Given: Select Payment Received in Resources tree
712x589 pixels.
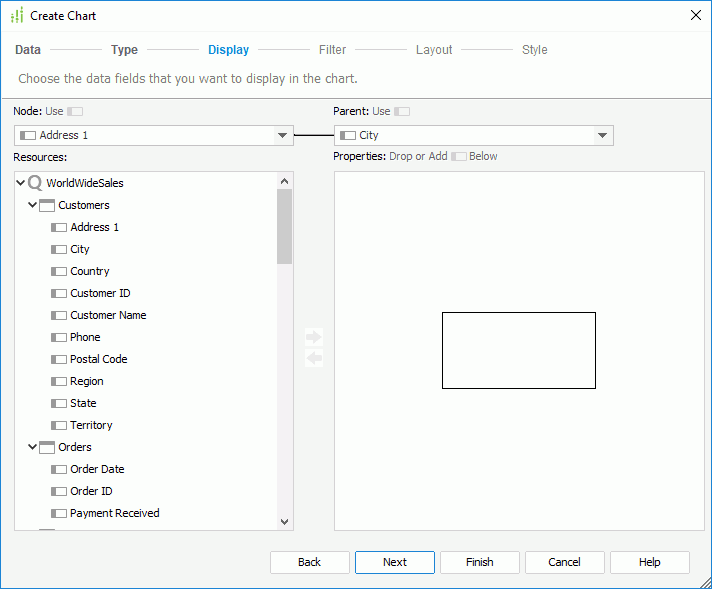Looking at the screenshot, I should pyautogui.click(x=115, y=513).
